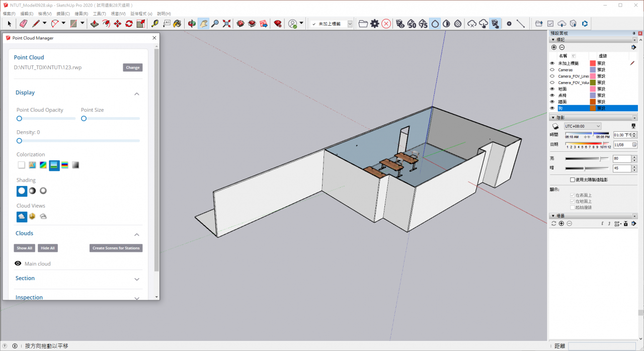644x351 pixels.
Task: Select the Zoom magnifier tool
Action: coord(215,24)
